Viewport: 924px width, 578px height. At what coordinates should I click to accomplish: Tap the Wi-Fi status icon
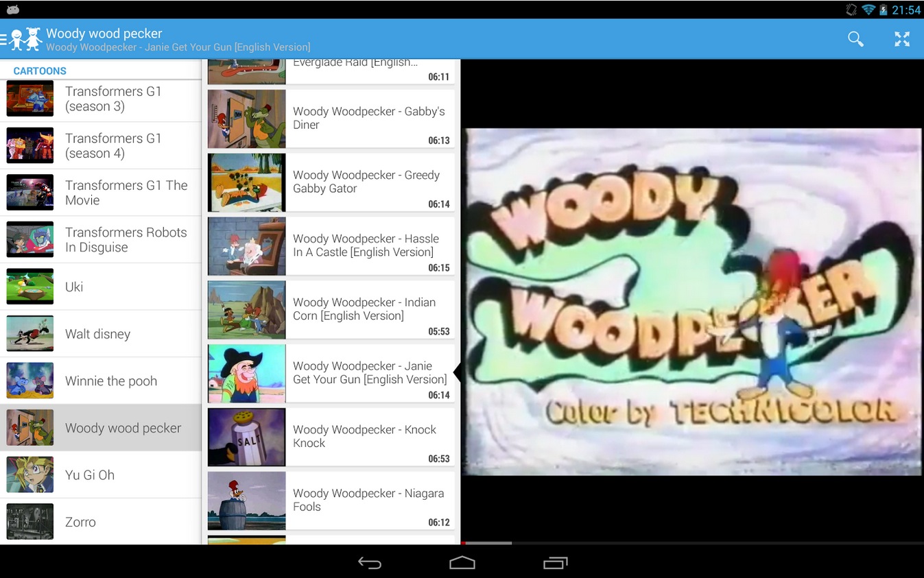(868, 10)
